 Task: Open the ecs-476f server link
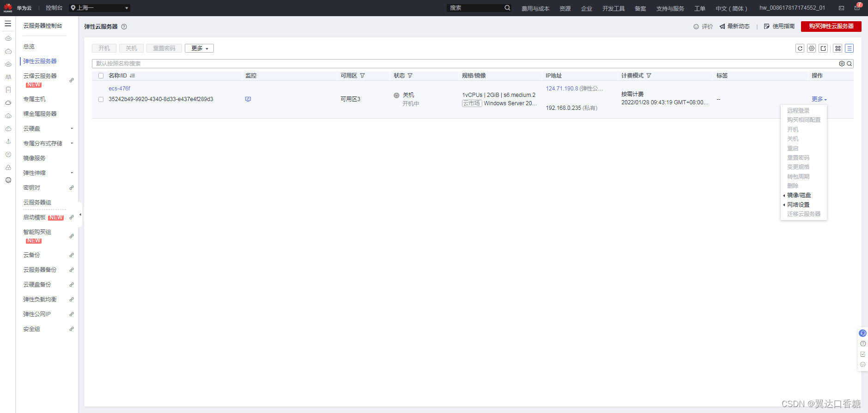click(x=119, y=89)
